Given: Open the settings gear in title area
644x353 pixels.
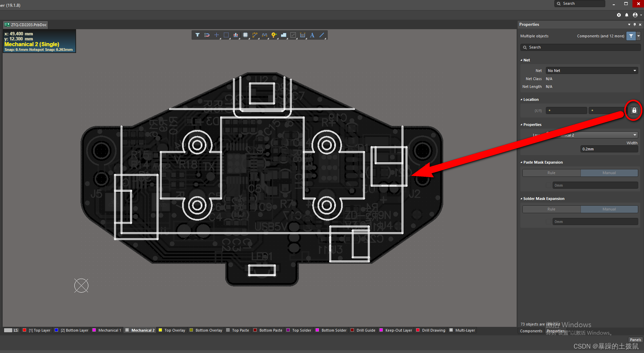Looking at the screenshot, I should 619,15.
